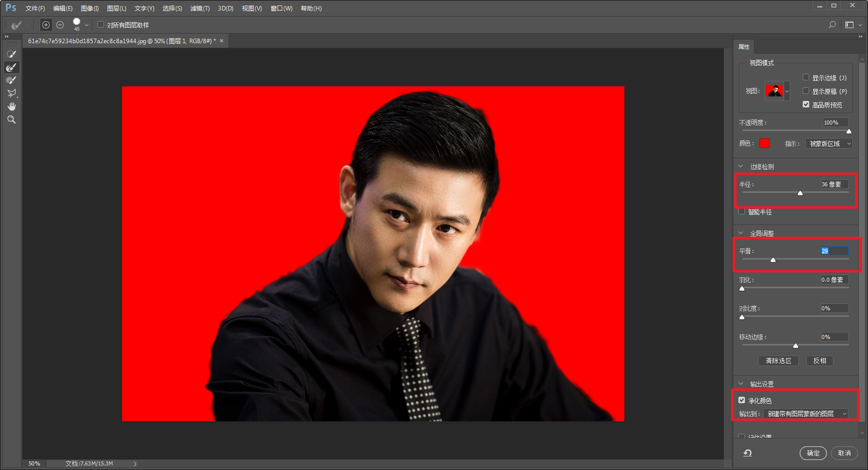The image size is (868, 470).
Task: Toggle 对所有图层取样 checkbox
Action: [100, 25]
